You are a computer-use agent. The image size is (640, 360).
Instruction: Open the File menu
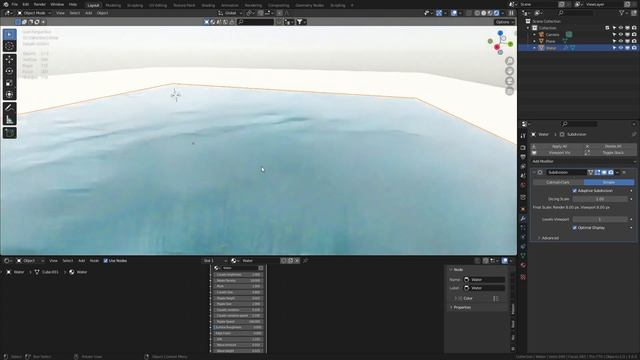(15, 4)
